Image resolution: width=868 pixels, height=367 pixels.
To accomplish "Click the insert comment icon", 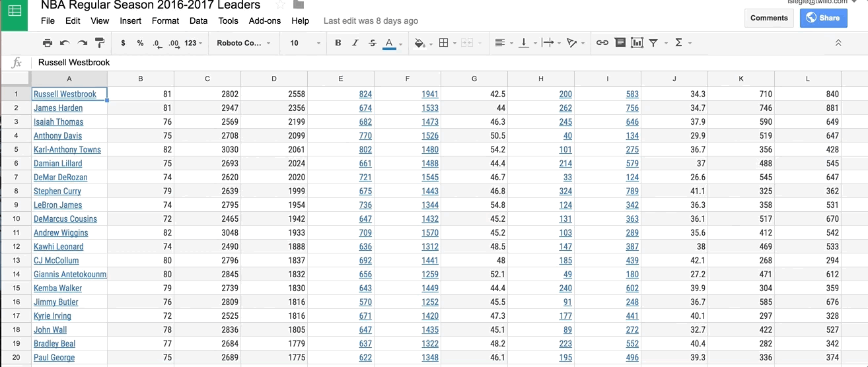I will tap(620, 43).
